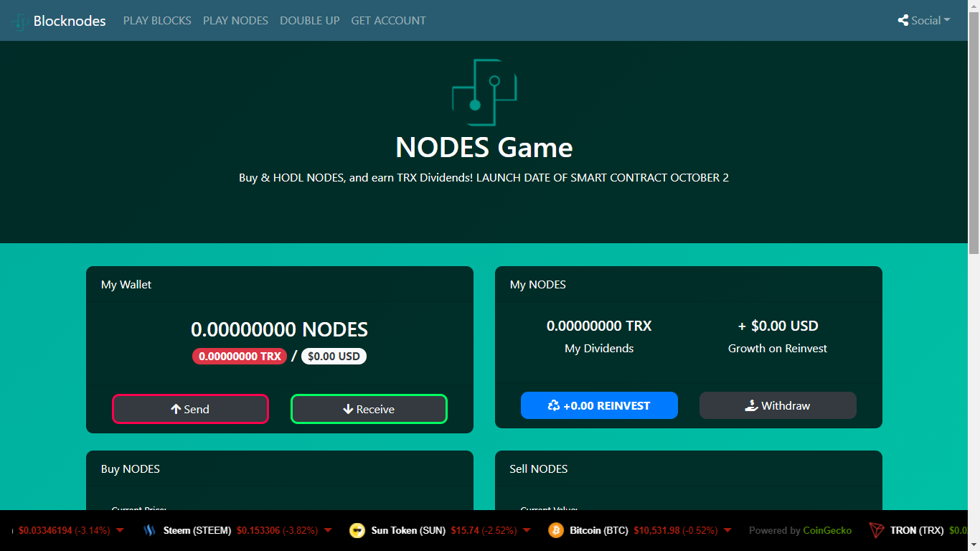Click the red 0.00000000 TRX badge

click(240, 356)
